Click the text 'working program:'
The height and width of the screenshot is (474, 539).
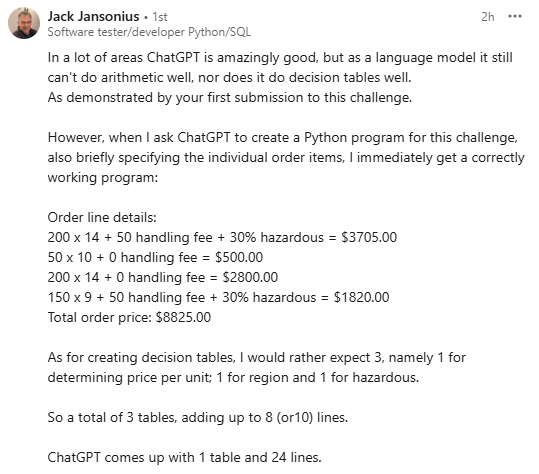103,178
